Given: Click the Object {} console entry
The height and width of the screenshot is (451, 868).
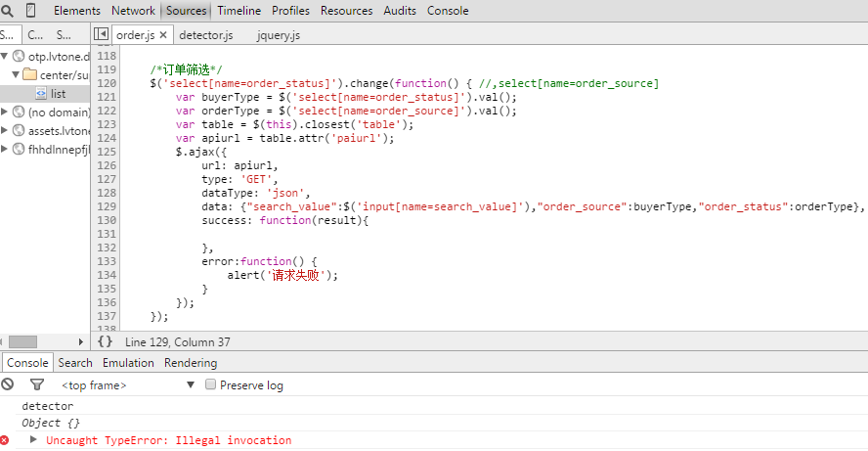Looking at the screenshot, I should [51, 423].
